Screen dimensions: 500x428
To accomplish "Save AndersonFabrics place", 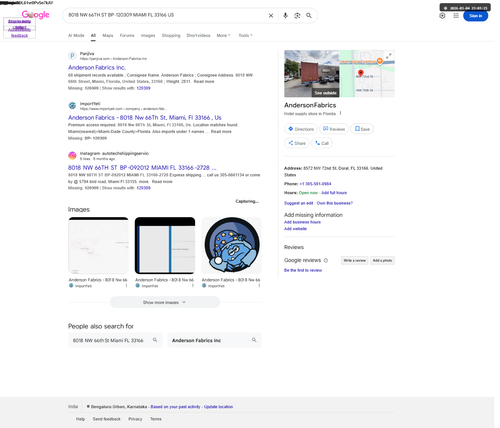I will (362, 129).
